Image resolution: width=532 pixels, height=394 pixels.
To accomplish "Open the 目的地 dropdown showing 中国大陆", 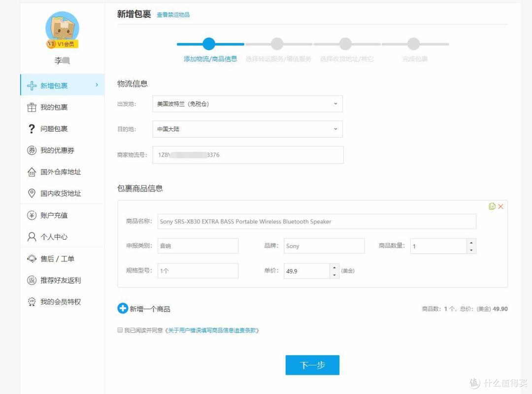I will point(247,129).
